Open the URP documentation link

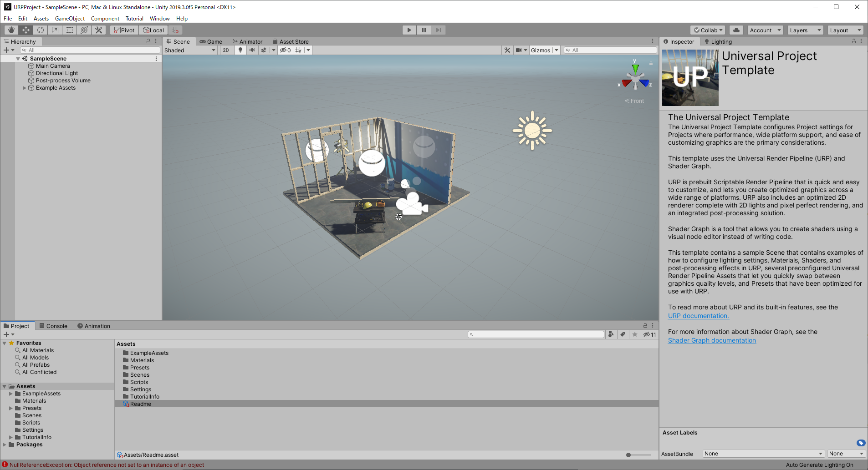pyautogui.click(x=698, y=316)
